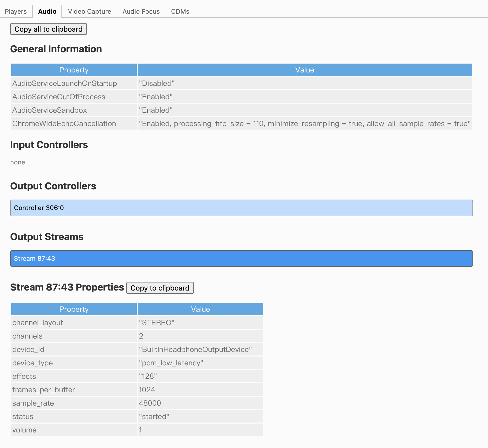Click the sample_rate value 48000
The height and width of the screenshot is (448, 488).
(150, 403)
